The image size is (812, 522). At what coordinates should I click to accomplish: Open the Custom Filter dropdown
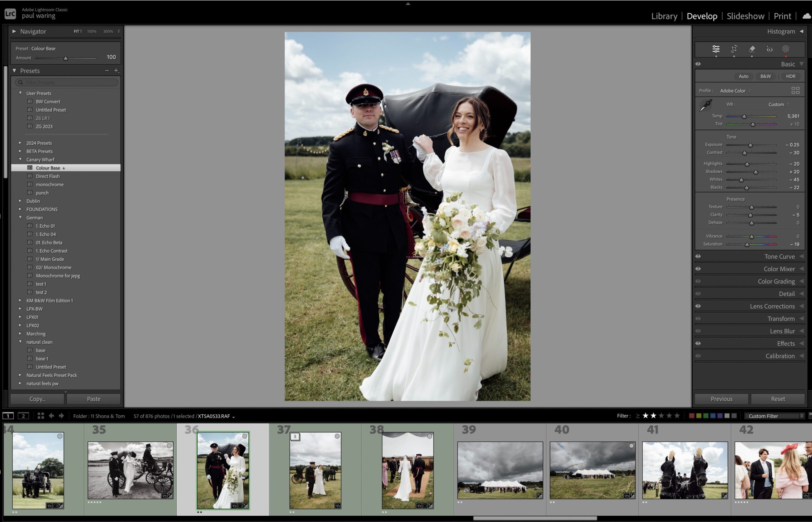coord(774,416)
